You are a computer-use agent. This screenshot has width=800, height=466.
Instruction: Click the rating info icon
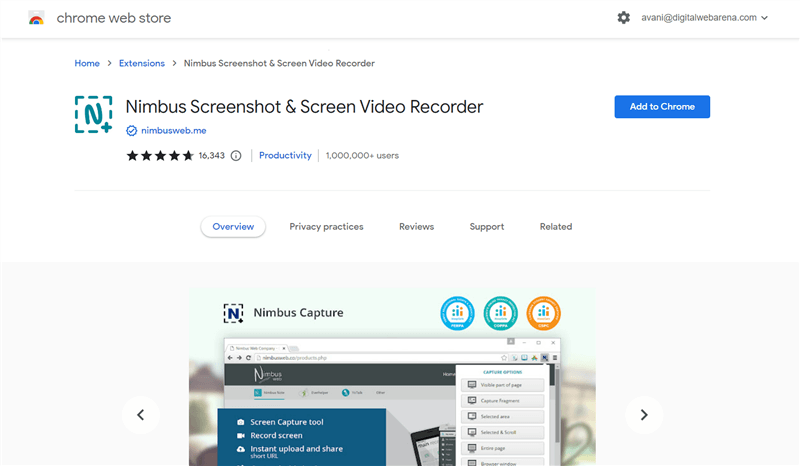236,156
